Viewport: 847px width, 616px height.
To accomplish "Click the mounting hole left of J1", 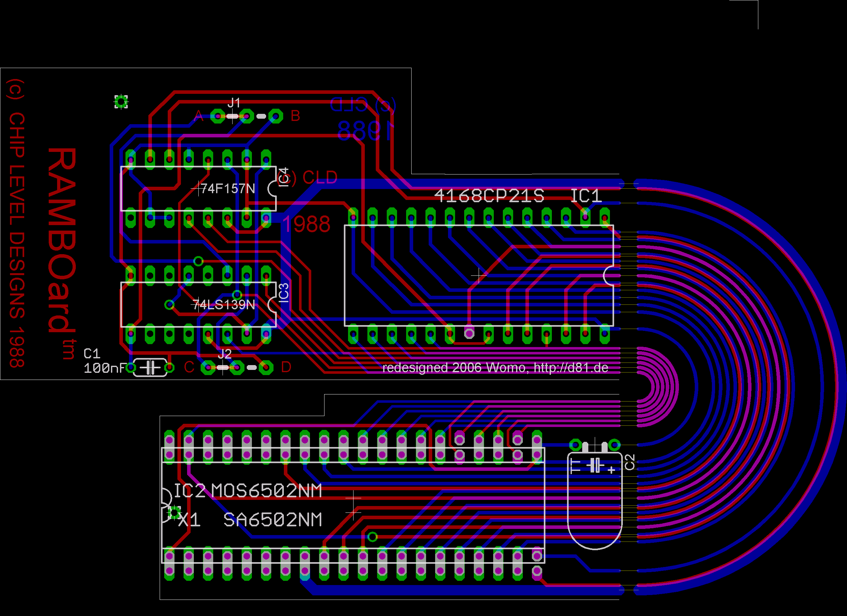I will 121,102.
